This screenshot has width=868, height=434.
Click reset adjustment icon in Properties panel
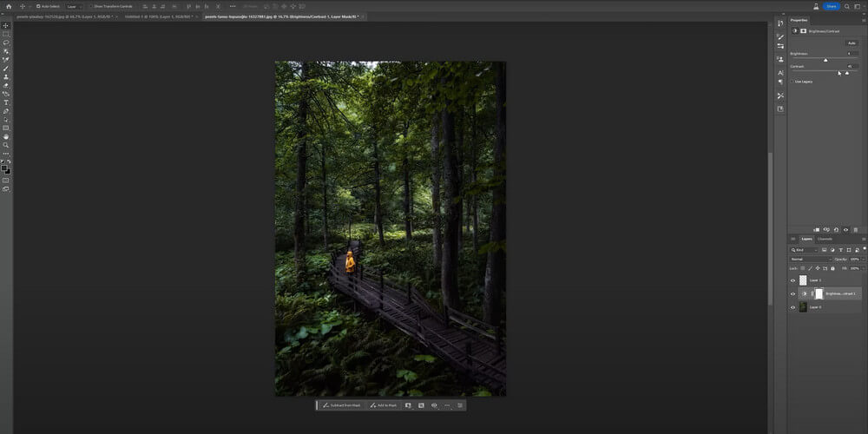tap(837, 230)
